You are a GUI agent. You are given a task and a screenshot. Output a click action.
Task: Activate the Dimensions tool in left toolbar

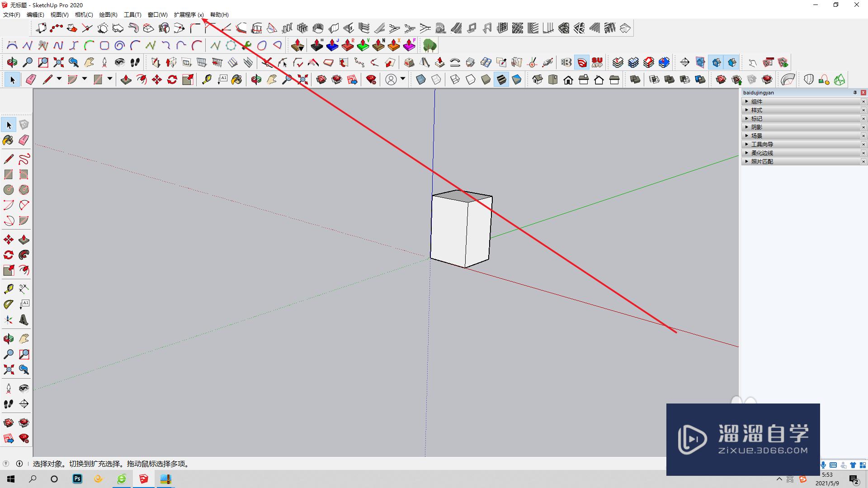coord(24,289)
